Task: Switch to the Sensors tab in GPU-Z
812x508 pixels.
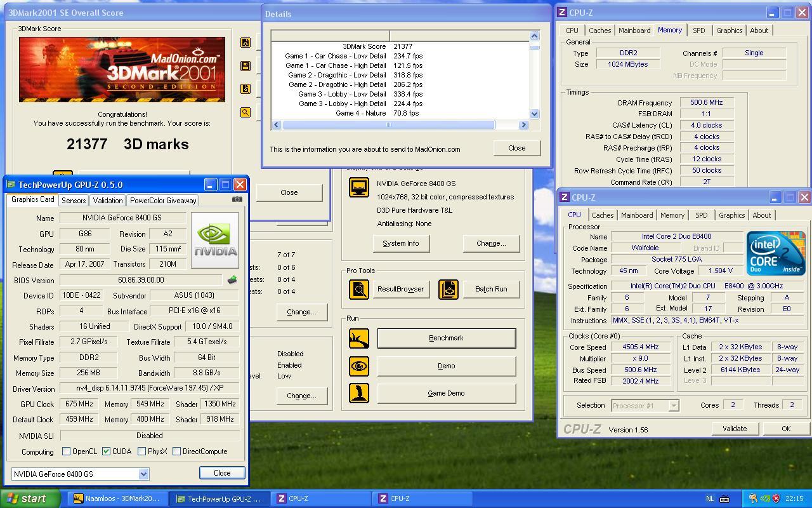Action: pos(74,201)
